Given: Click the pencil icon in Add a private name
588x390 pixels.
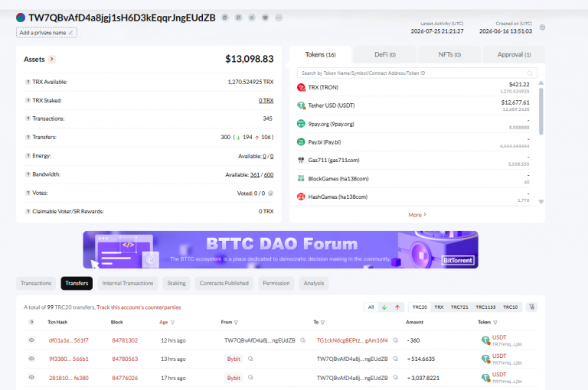Looking at the screenshot, I should click(x=70, y=33).
